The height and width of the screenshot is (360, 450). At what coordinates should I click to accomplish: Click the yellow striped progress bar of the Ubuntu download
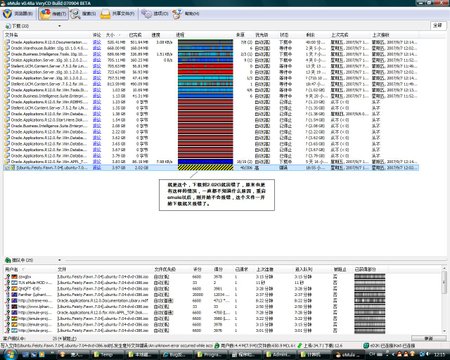[x=205, y=168]
